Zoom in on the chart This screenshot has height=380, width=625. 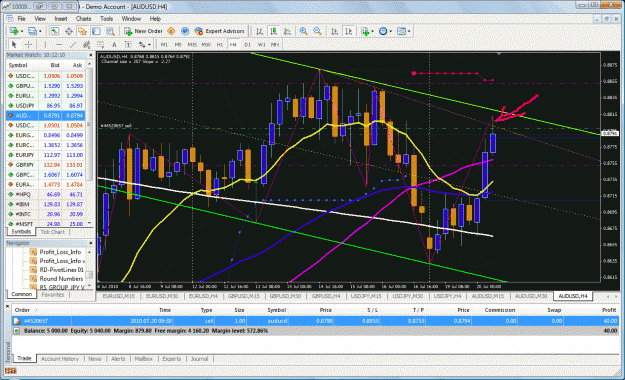pos(304,31)
